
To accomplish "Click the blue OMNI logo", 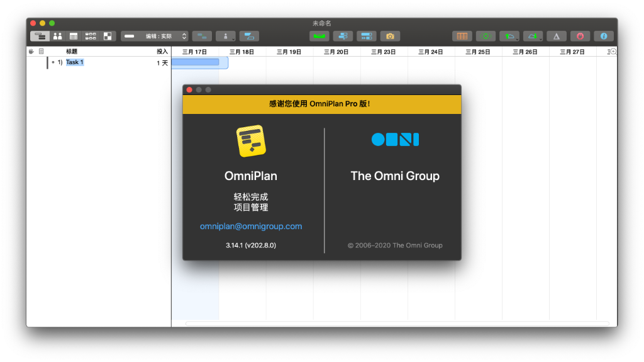I will point(395,140).
